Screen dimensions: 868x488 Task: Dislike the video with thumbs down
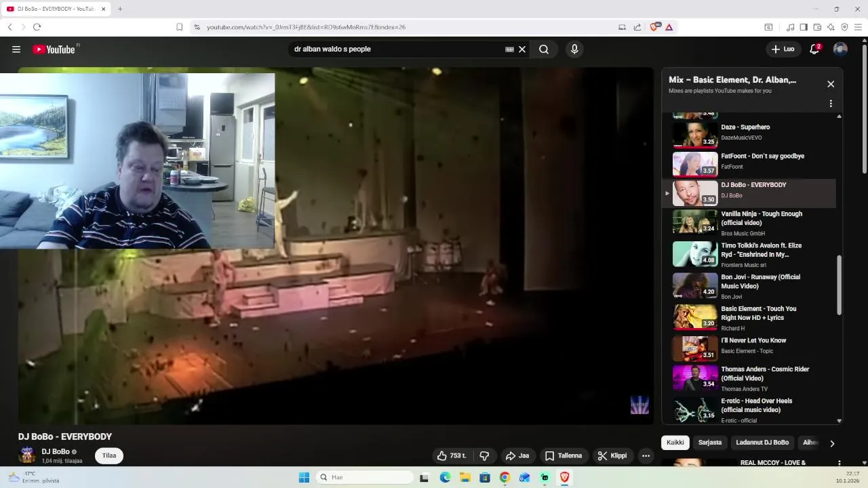pos(484,456)
